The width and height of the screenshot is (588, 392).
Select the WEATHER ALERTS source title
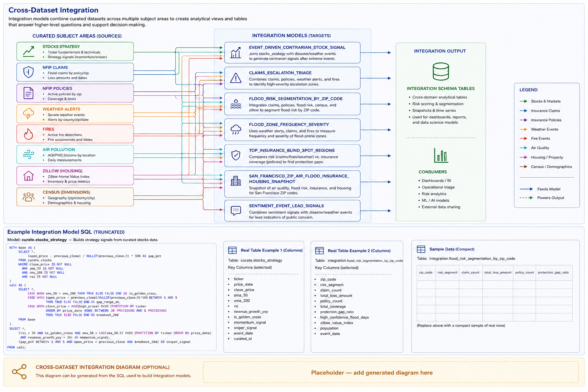pos(61,109)
